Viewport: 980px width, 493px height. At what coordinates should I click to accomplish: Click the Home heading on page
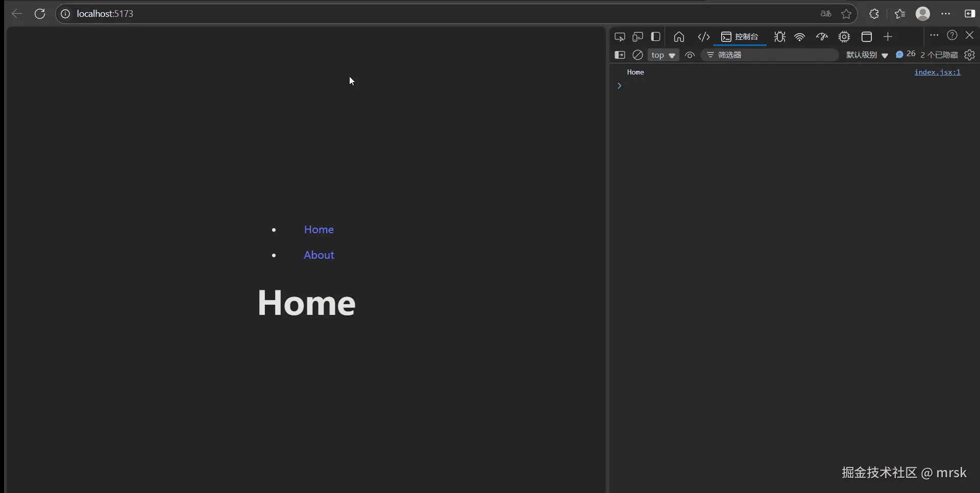pos(306,303)
